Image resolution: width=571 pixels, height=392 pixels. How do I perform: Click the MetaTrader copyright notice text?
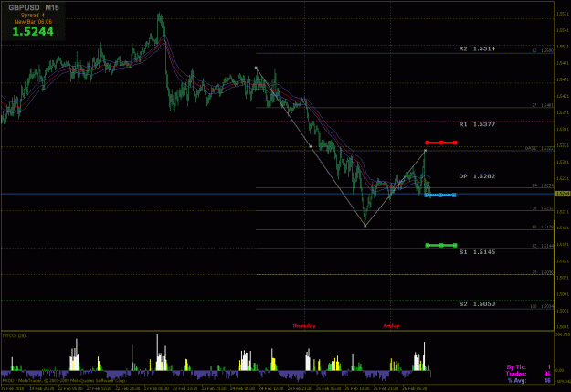tap(64, 381)
